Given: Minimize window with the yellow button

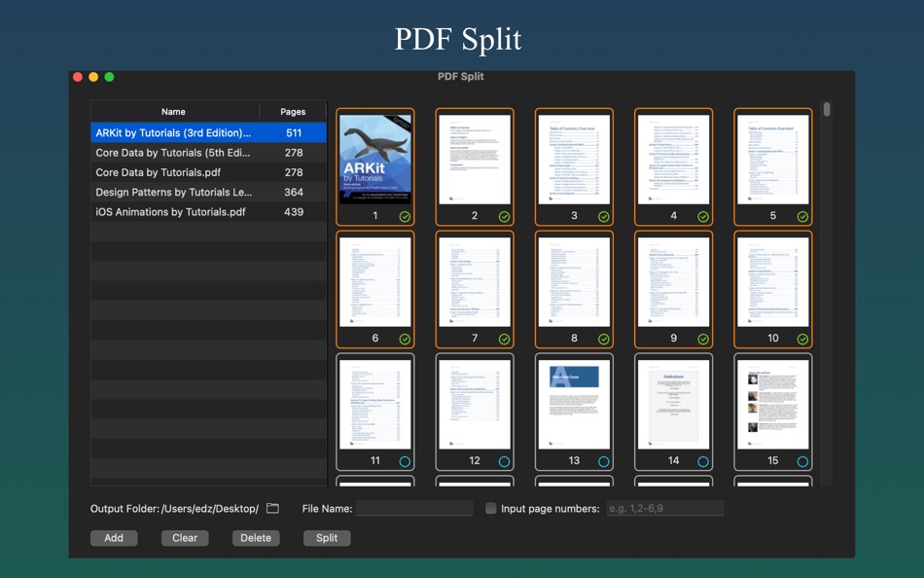Looking at the screenshot, I should 93,77.
